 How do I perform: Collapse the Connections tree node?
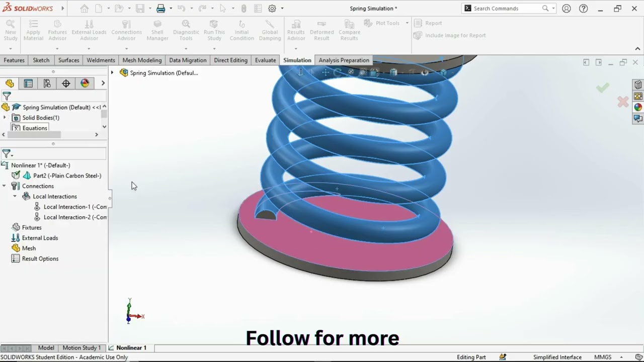[x=4, y=186]
